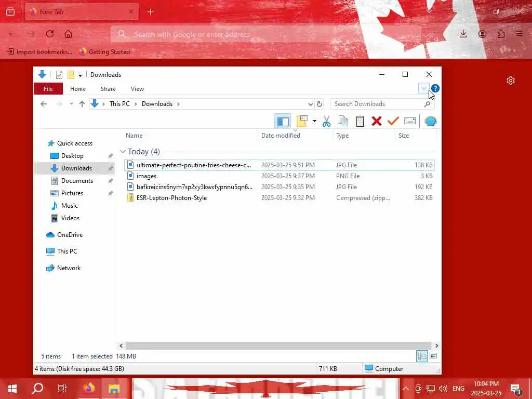Open the recent locations dropdown arrow

[x=71, y=104]
